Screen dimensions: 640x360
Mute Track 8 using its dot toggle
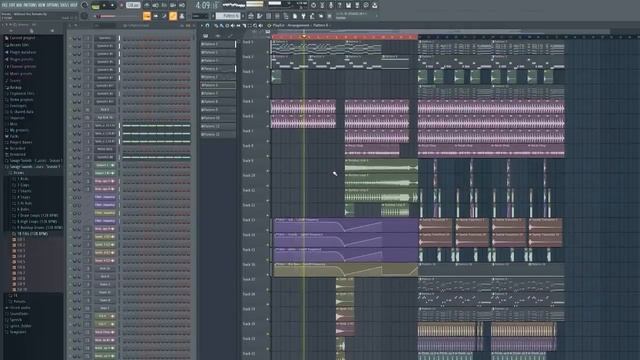[x=268, y=156]
